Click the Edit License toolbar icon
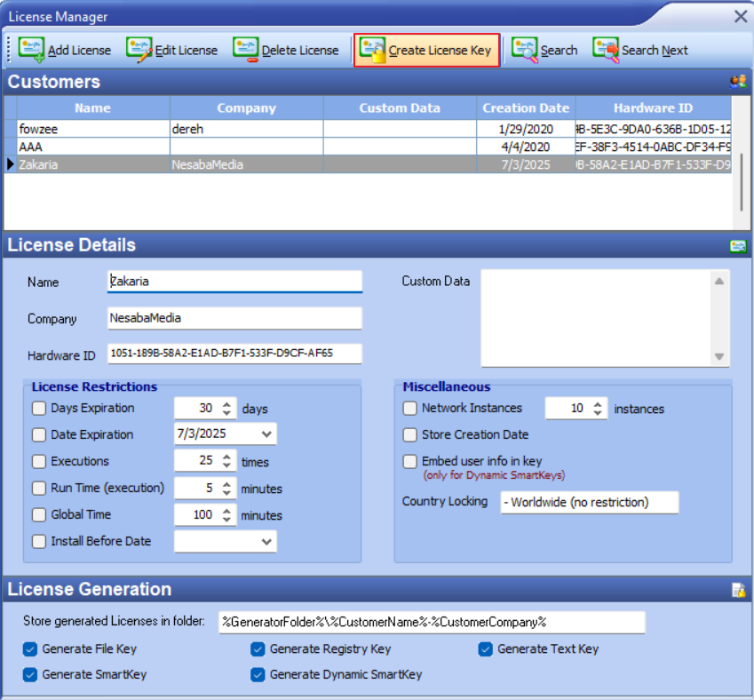The image size is (754, 700). [x=139, y=50]
